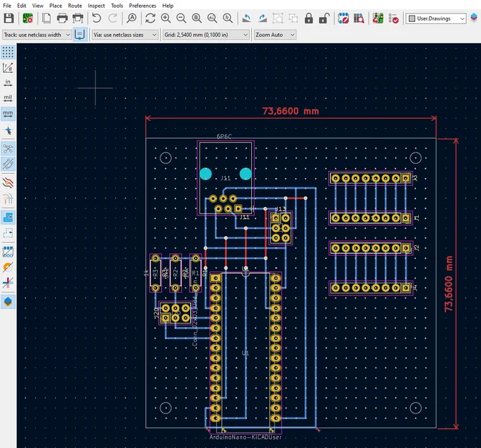The height and width of the screenshot is (448, 481).
Task: Open the Find text tool
Action: coord(132,18)
